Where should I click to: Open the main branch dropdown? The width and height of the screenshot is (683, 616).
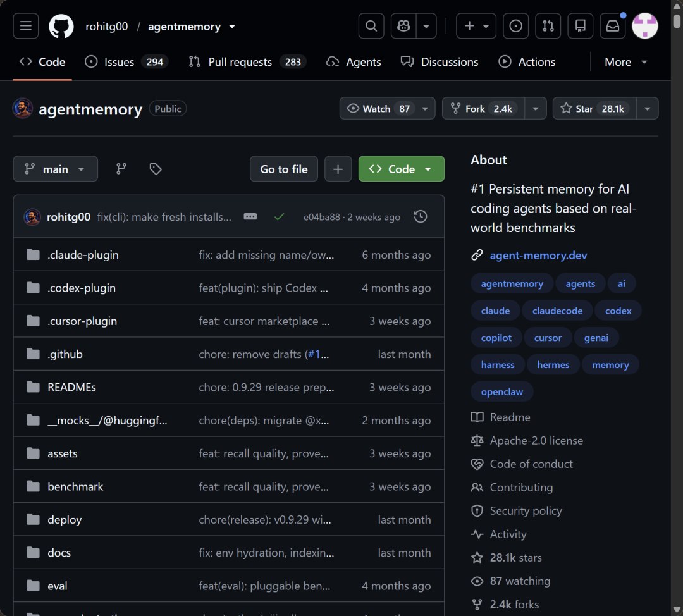(55, 169)
